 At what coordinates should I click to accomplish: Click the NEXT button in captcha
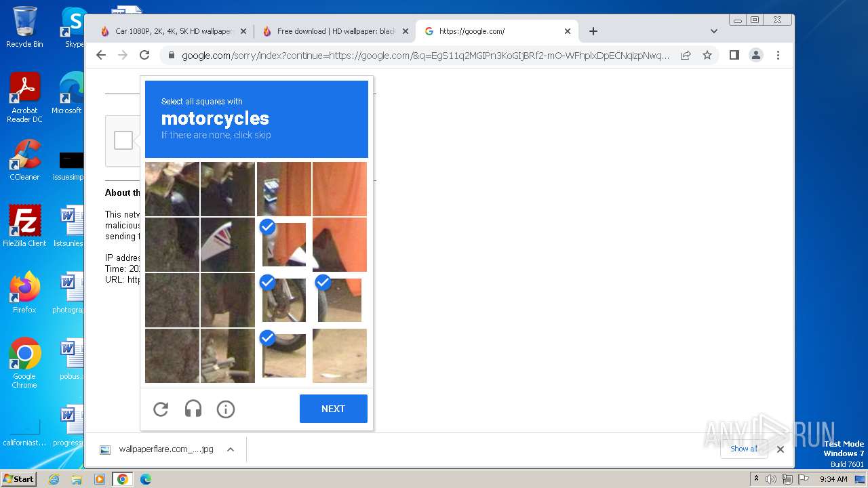click(334, 409)
